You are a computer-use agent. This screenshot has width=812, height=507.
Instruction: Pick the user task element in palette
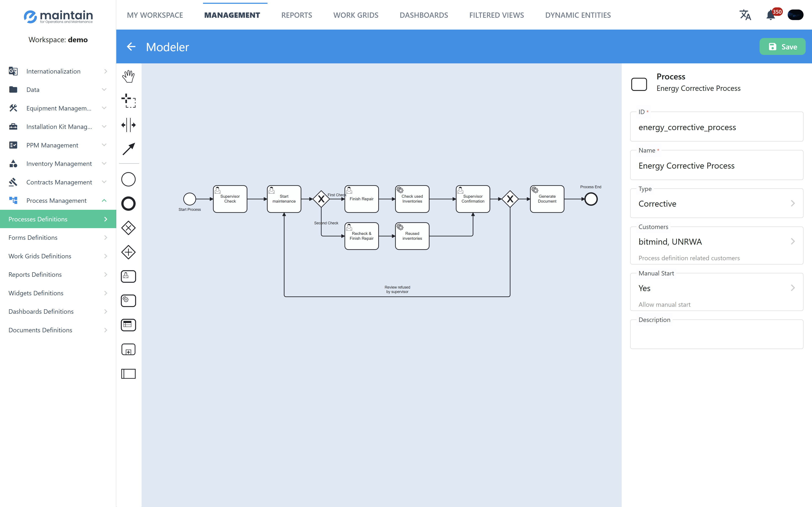(x=128, y=276)
